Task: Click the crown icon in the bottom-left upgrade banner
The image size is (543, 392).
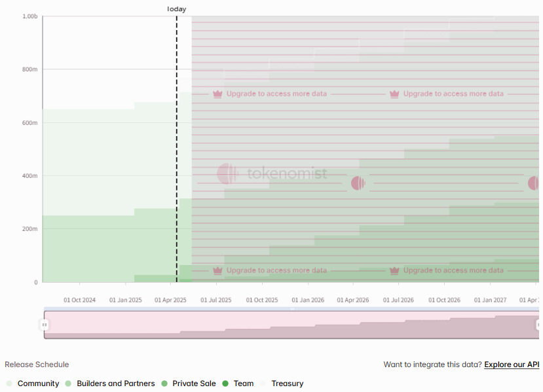Action: coord(217,270)
